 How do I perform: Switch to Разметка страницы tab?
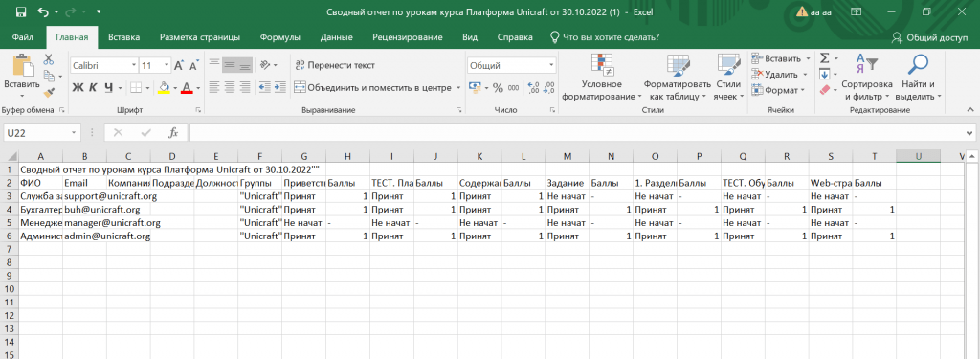tap(200, 37)
